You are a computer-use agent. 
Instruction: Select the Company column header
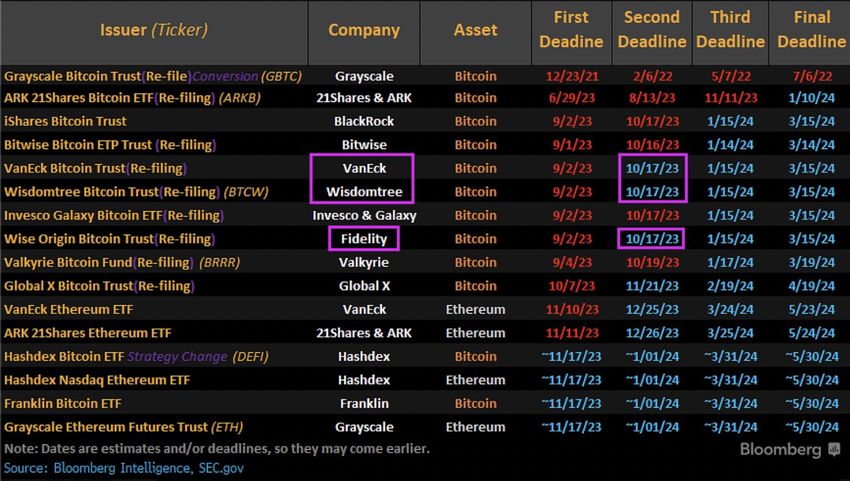pyautogui.click(x=363, y=30)
